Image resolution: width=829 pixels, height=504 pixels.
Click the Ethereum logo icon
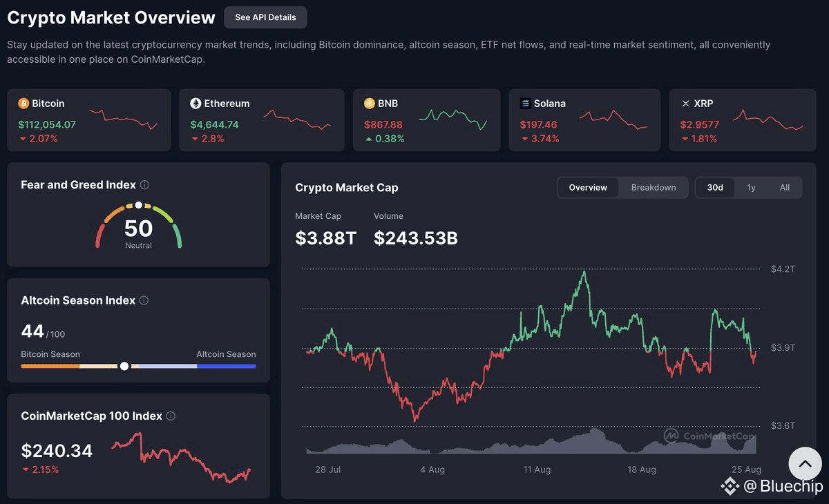[196, 104]
